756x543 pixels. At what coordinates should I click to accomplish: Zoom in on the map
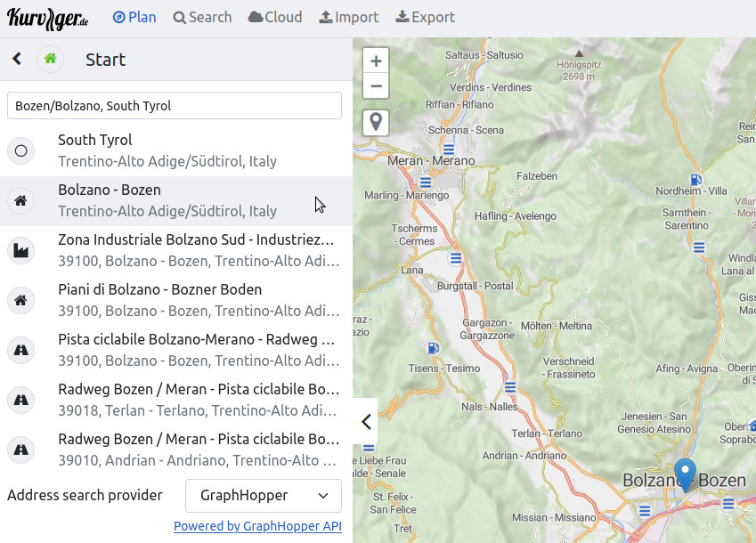[x=376, y=61]
